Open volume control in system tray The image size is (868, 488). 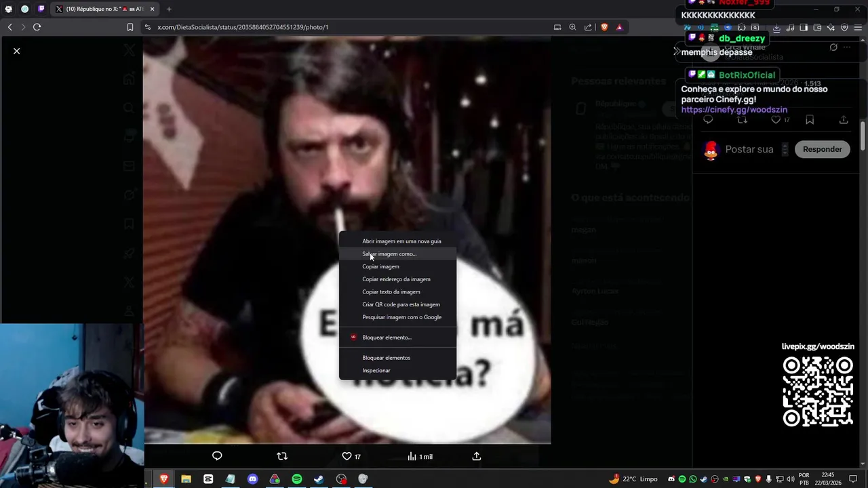click(x=790, y=479)
